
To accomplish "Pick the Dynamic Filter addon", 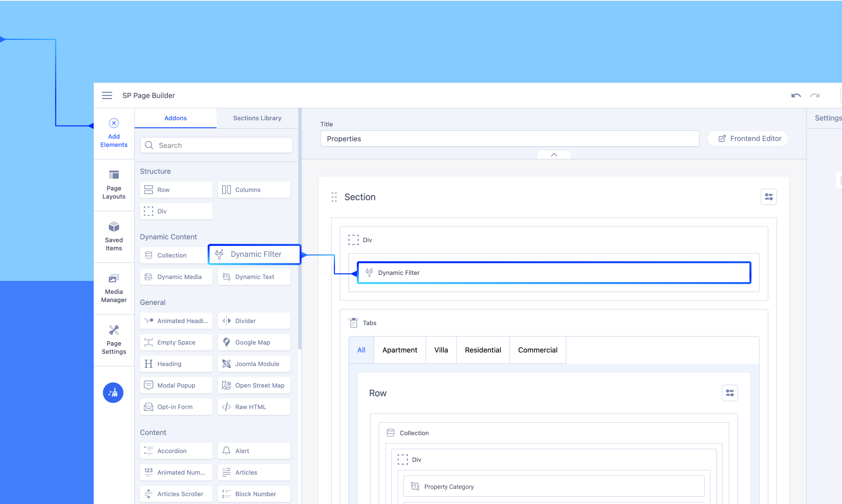I will (255, 254).
